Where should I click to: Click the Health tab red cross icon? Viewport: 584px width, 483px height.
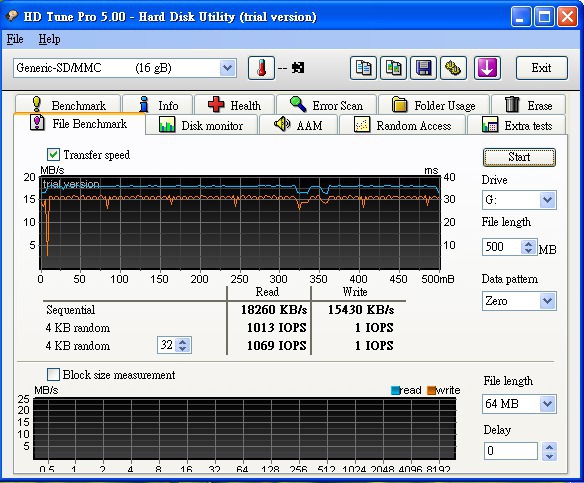pyautogui.click(x=216, y=104)
